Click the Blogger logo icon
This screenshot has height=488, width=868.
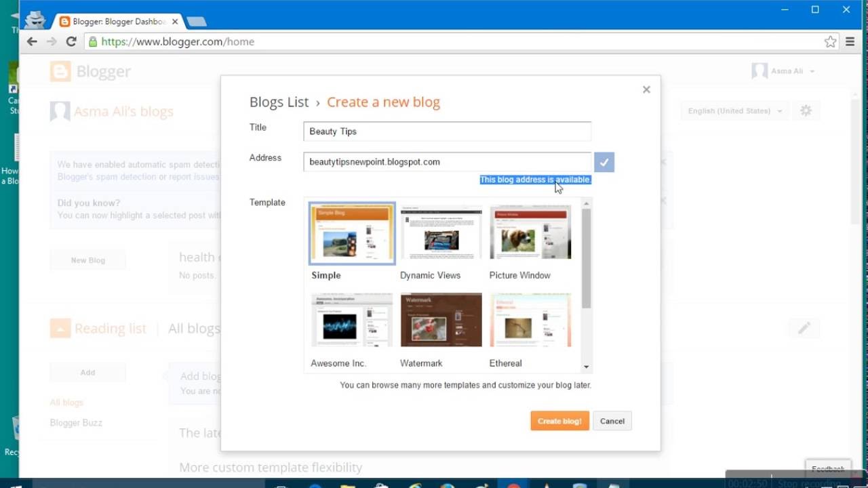coord(60,71)
